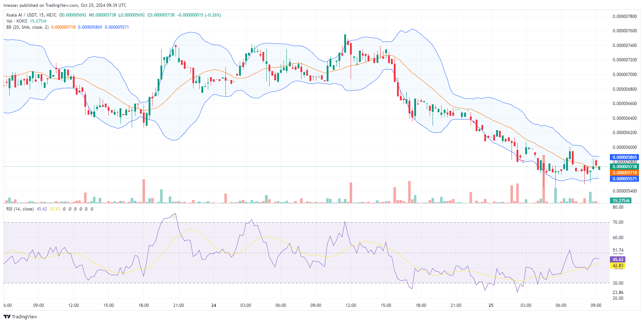Viewport: 644px width, 323px height.
Task: Click the BB lower value 0.000005571 in legend
Action: tap(117, 27)
